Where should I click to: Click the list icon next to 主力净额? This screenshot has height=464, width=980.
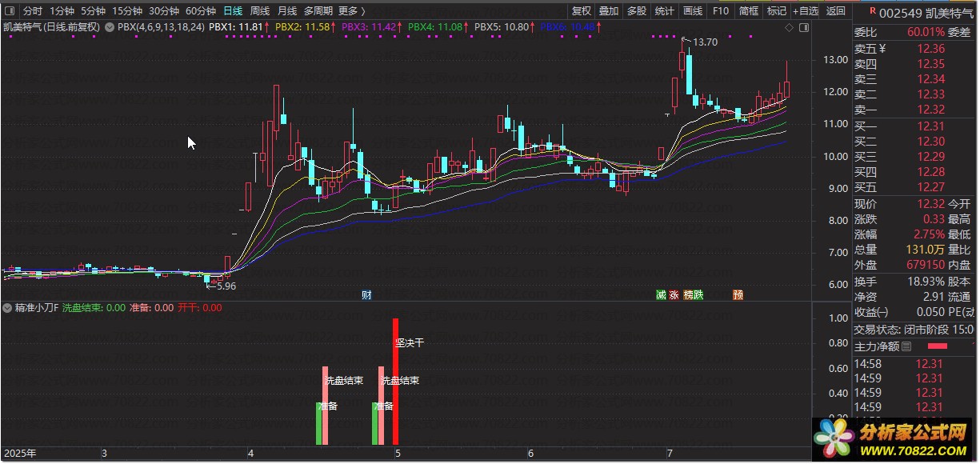(x=906, y=346)
